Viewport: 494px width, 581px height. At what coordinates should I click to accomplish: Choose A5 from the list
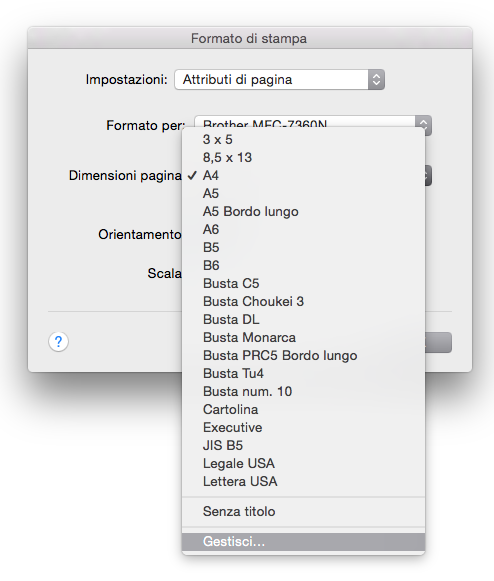pyautogui.click(x=303, y=193)
